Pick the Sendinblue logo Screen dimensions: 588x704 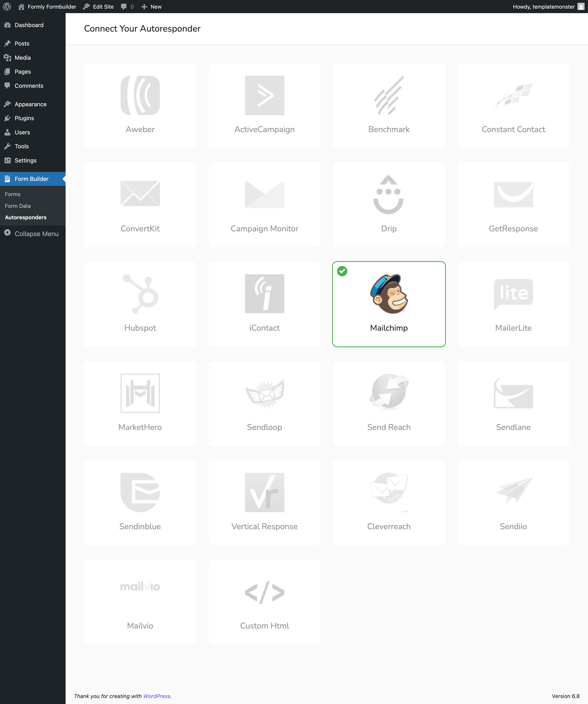140,492
